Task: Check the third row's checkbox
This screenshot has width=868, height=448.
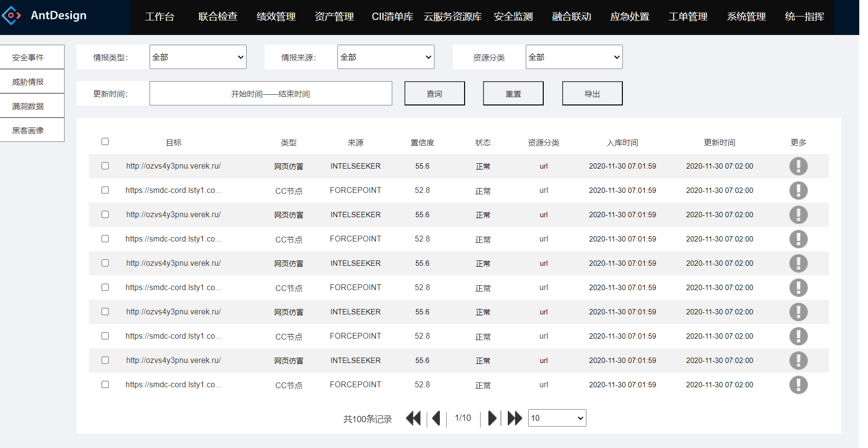Action: coord(105,214)
